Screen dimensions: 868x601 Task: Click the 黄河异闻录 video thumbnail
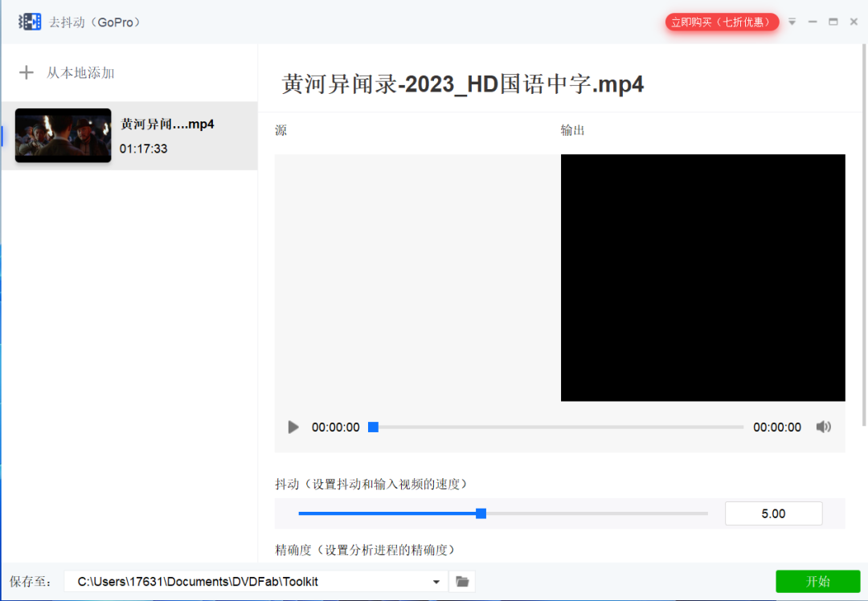coord(63,135)
